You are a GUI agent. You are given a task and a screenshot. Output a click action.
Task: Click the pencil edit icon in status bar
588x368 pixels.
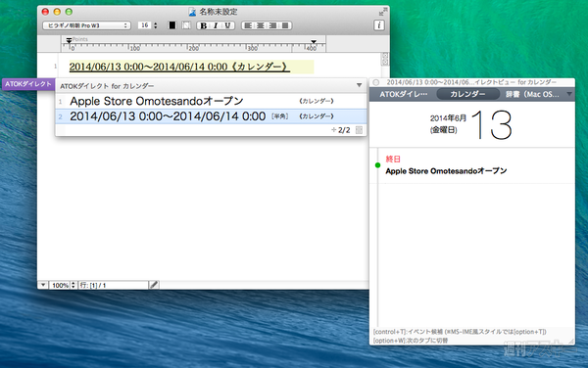(154, 285)
